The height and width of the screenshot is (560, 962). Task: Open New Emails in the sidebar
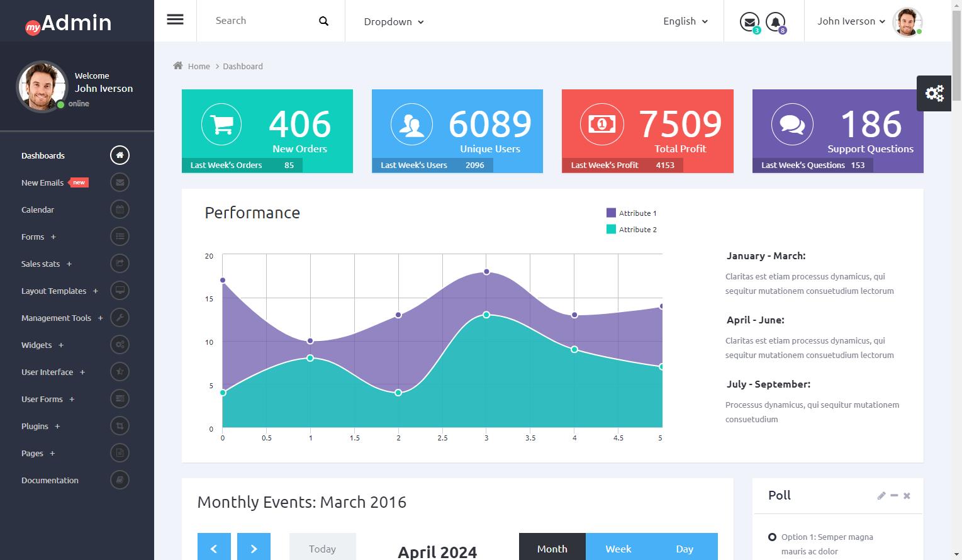pos(42,182)
